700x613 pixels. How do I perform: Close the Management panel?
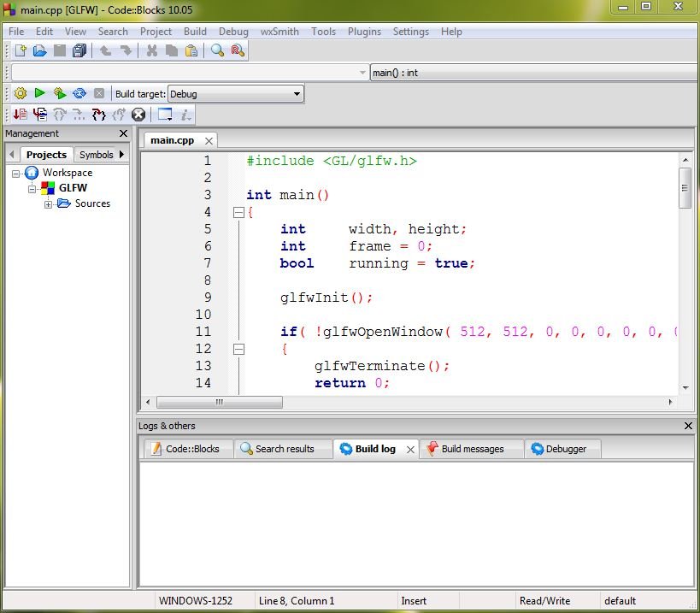124,133
